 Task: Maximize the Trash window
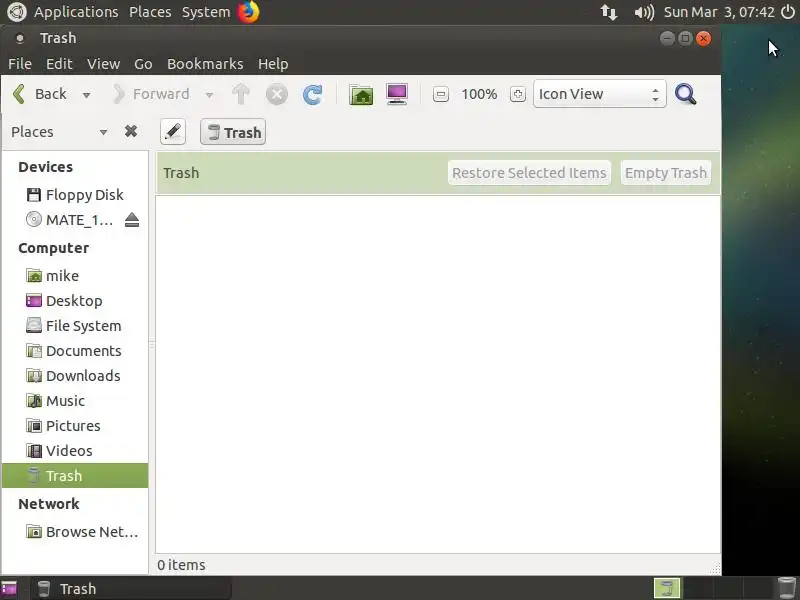(x=685, y=38)
